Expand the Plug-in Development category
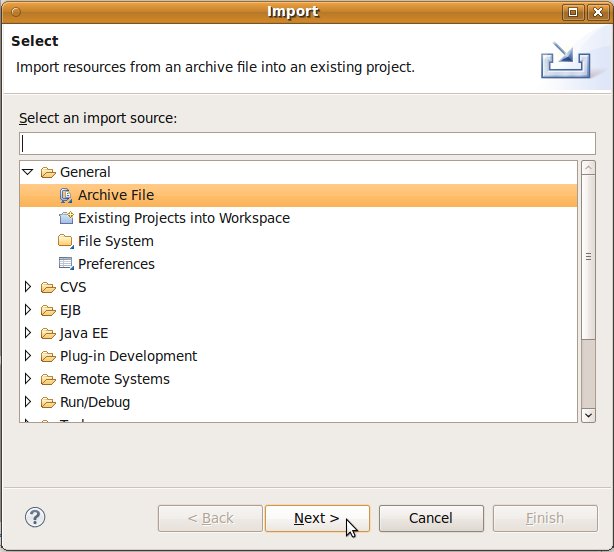 coord(28,357)
